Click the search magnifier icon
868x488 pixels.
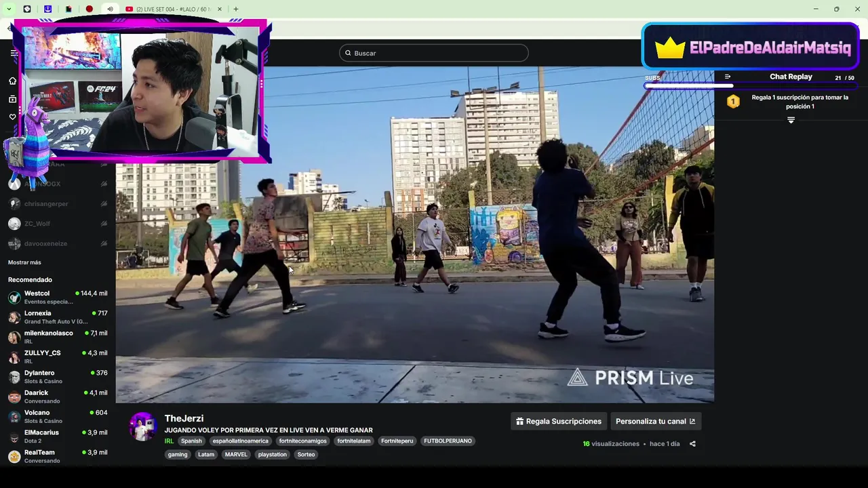click(349, 53)
